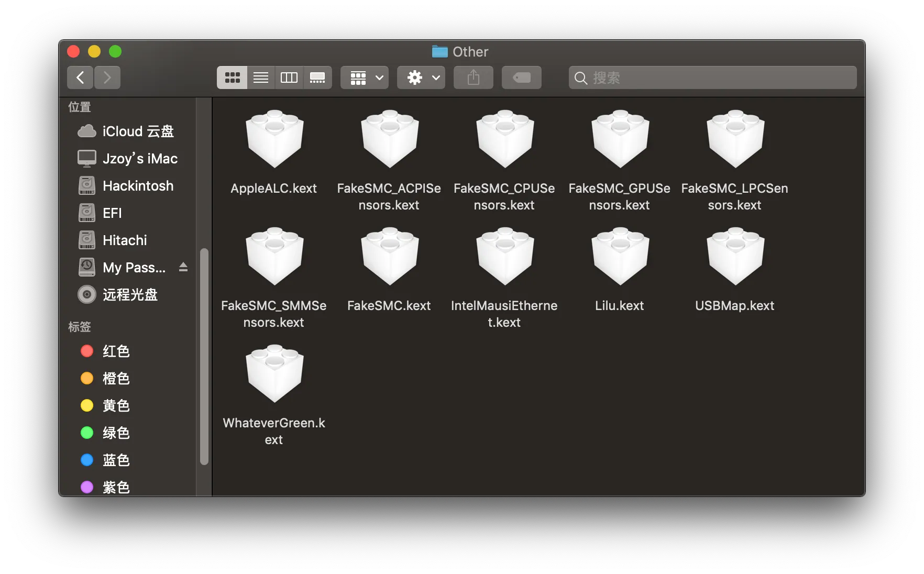924x574 pixels.
Task: Open iCloud 云盘 from the sidebar
Action: click(x=138, y=131)
